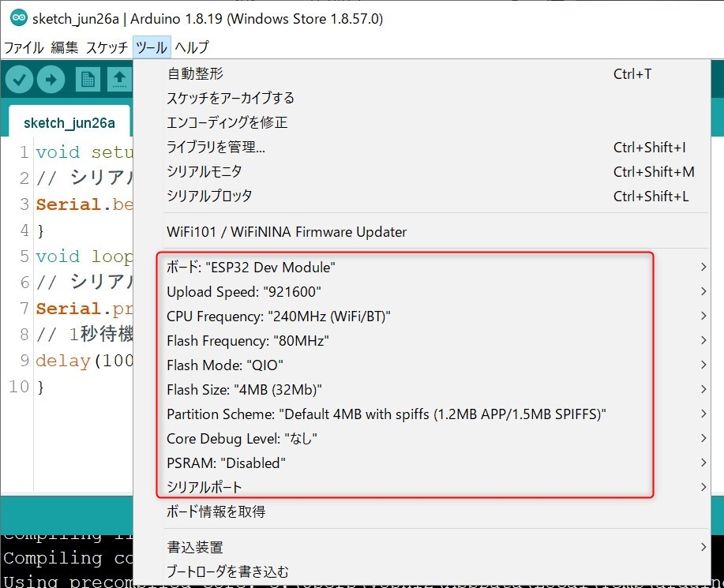Screen dimensions: 724x588
Task: Open the ファイル menu
Action: [24, 47]
